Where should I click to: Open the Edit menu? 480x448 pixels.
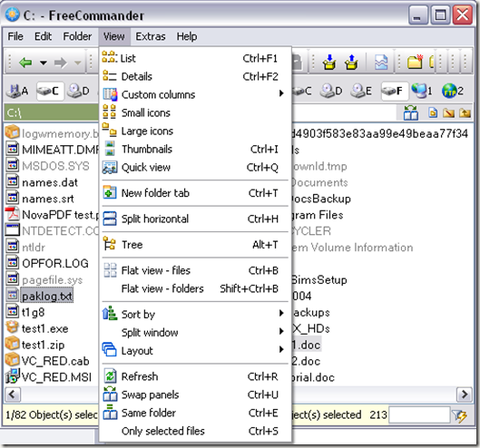click(x=43, y=36)
